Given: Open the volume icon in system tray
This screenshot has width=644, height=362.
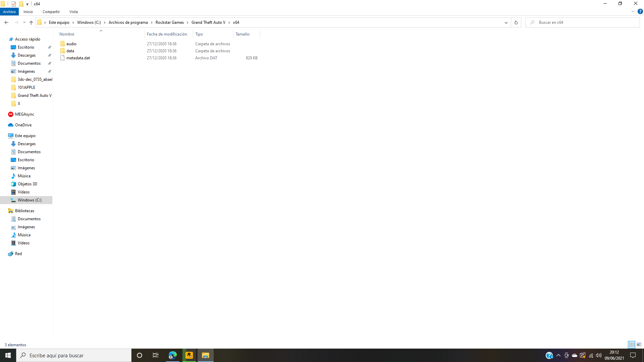Looking at the screenshot, I should (x=599, y=355).
